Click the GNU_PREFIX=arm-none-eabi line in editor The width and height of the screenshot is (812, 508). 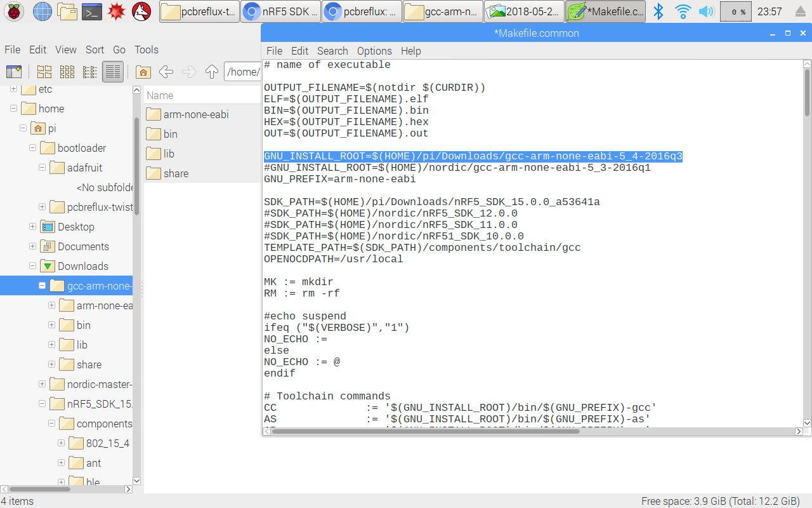[340, 179]
